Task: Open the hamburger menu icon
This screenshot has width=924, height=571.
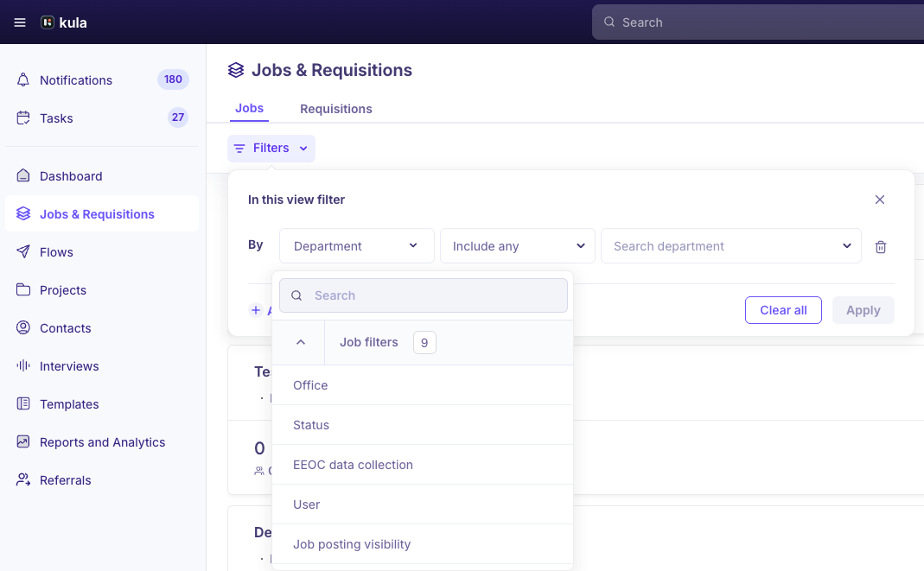Action: 20,22
